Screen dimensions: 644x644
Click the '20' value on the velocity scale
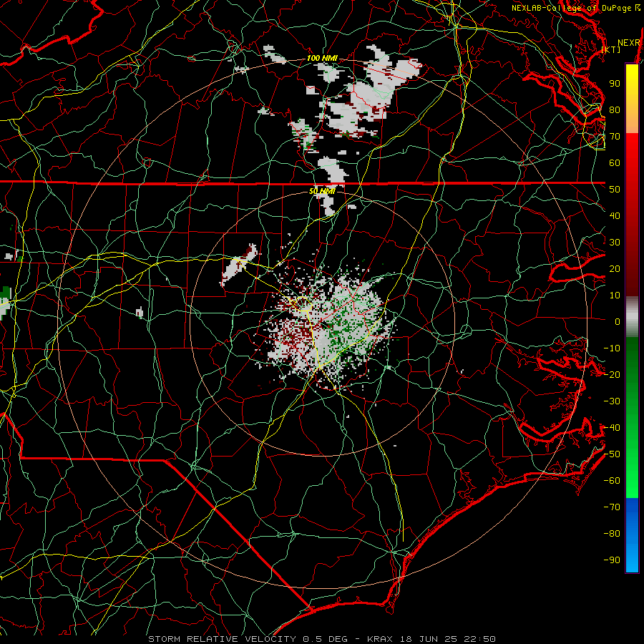(615, 269)
